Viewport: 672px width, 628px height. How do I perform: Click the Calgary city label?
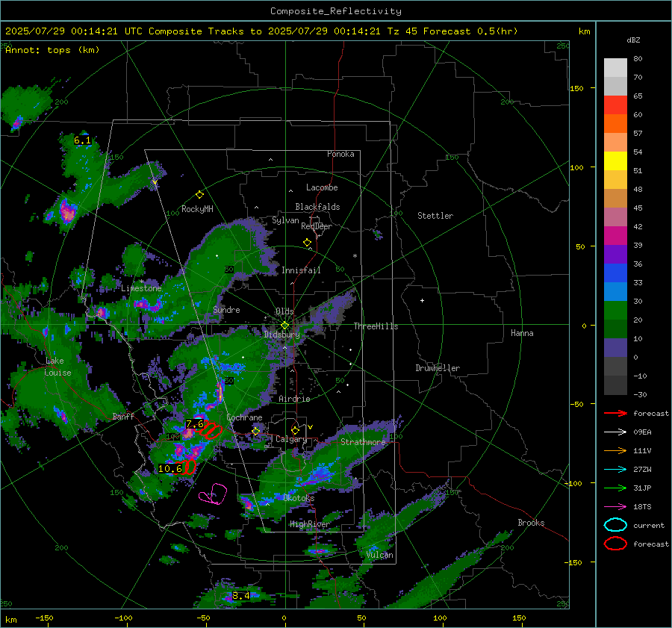291,439
